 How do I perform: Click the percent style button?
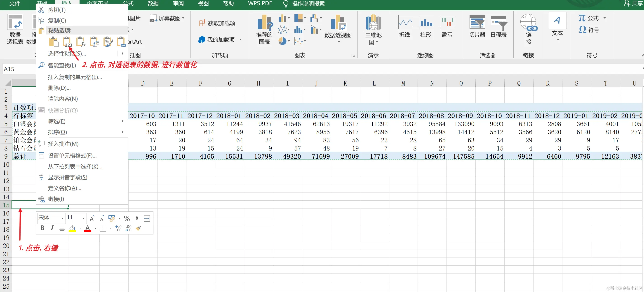(127, 219)
